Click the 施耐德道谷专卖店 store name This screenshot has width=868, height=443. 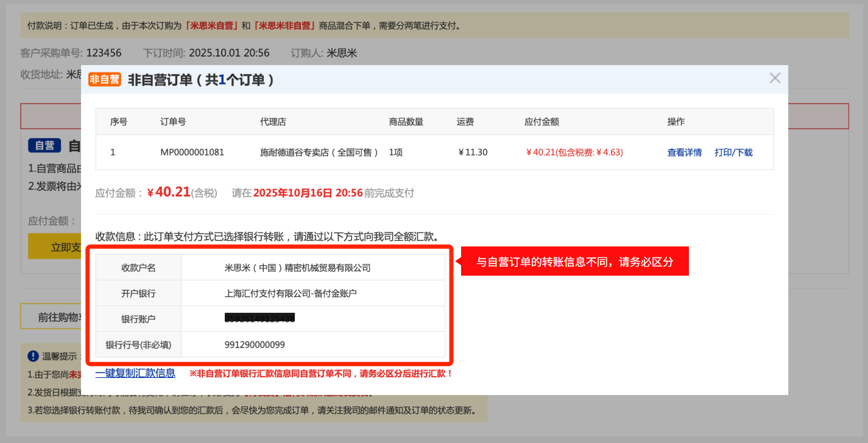point(319,153)
